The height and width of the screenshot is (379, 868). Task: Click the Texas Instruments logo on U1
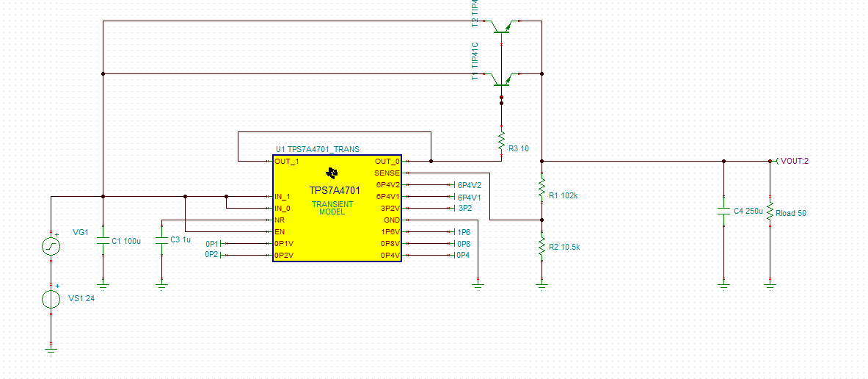point(332,173)
